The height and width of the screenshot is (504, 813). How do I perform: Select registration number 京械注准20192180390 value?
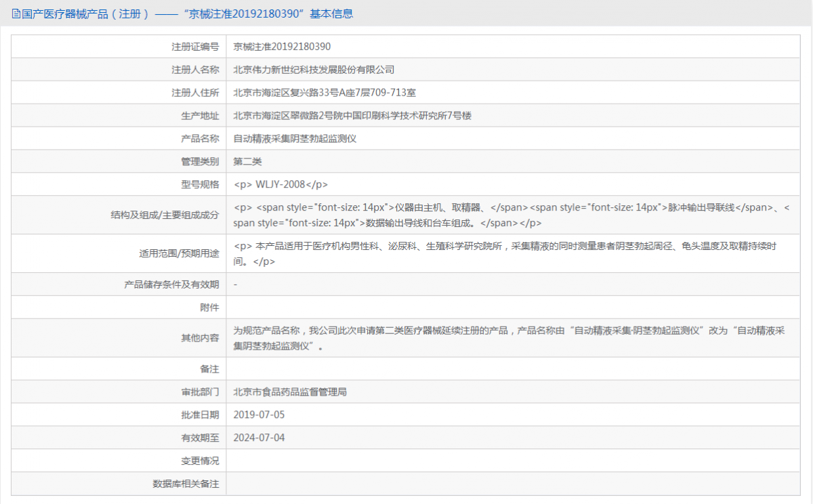click(282, 47)
